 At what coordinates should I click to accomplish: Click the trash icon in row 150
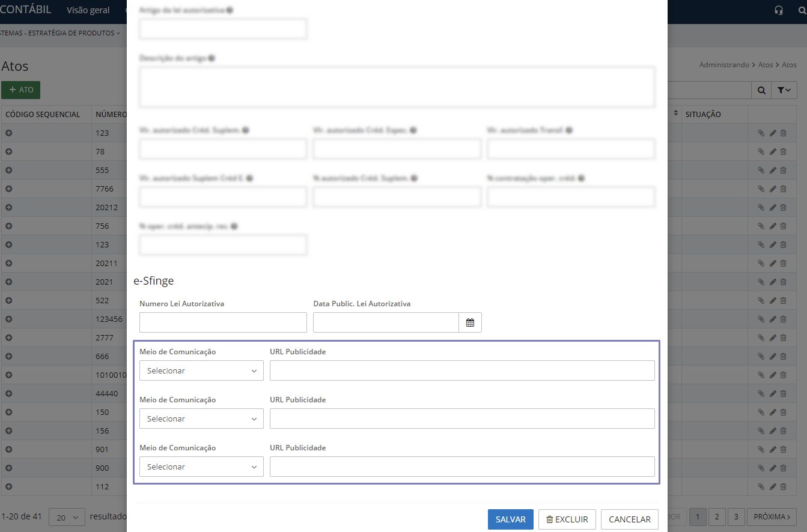783,413
